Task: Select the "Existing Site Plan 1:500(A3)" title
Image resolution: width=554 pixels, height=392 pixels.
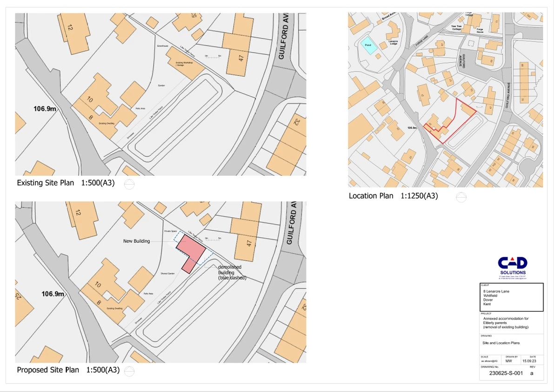Action: 66,183
